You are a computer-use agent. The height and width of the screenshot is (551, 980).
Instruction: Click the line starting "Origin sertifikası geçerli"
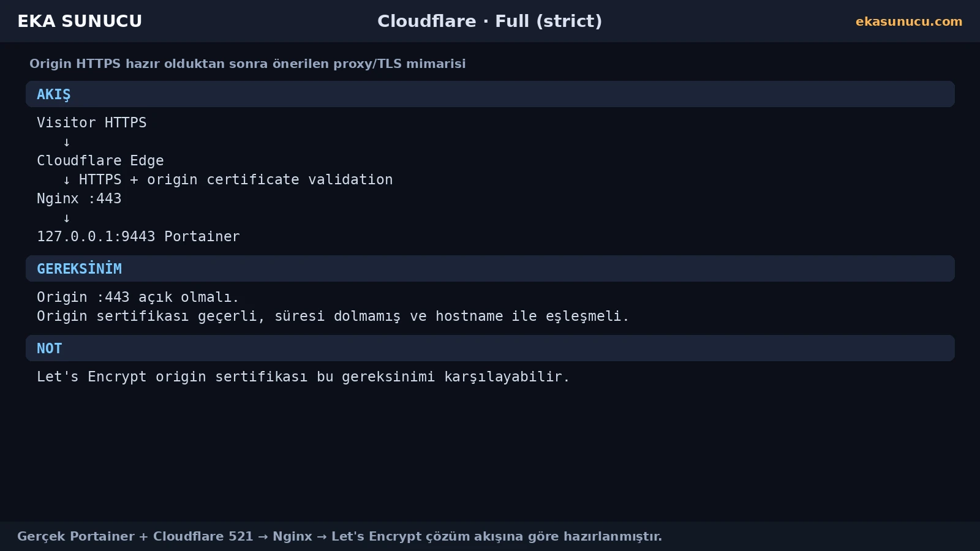333,316
